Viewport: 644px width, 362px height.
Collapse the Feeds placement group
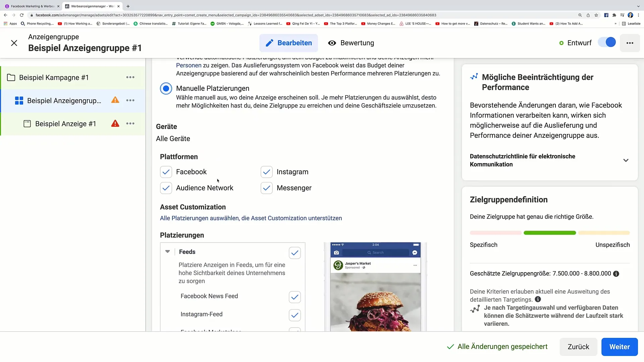click(167, 251)
